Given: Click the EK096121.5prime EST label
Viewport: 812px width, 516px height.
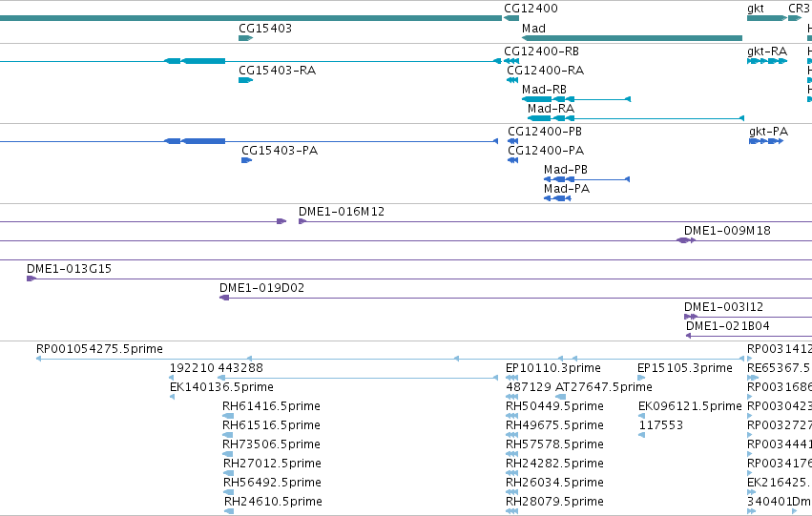Looking at the screenshot, I should (690, 406).
